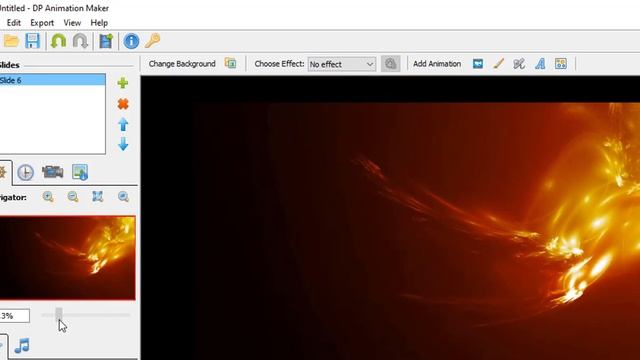The image size is (640, 360).
Task: Open the View menu
Action: (x=72, y=23)
